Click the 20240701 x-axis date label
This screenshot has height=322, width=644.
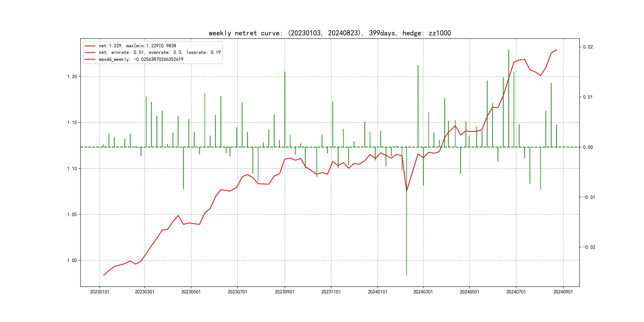pyautogui.click(x=516, y=292)
